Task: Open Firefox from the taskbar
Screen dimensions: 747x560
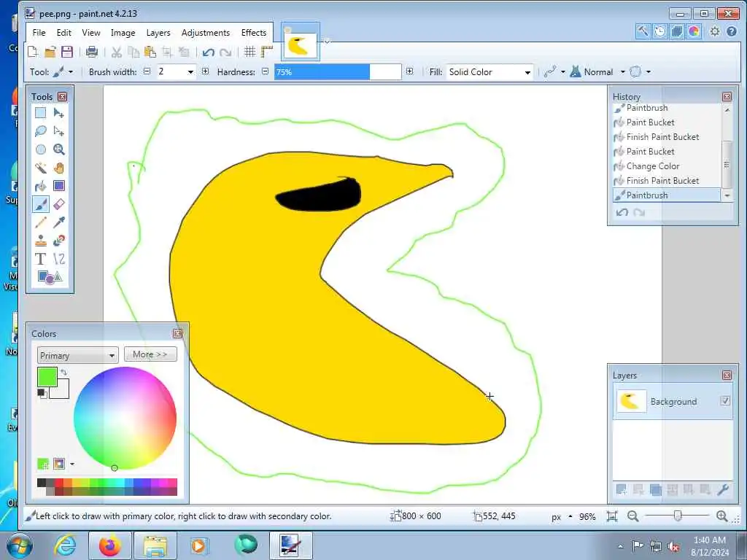Action: pos(110,545)
